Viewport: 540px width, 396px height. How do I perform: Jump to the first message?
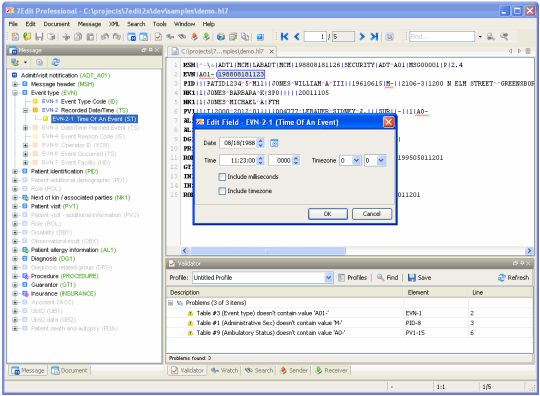coord(284,37)
